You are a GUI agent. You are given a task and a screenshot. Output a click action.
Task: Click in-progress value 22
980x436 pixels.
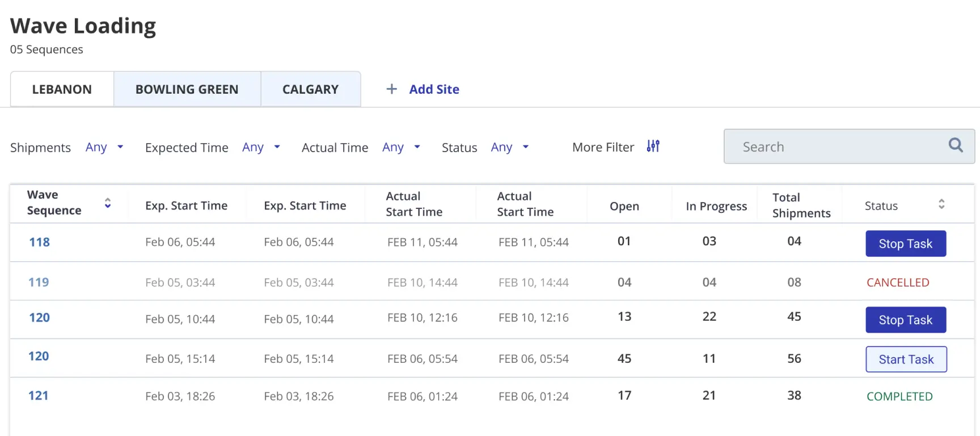709,316
